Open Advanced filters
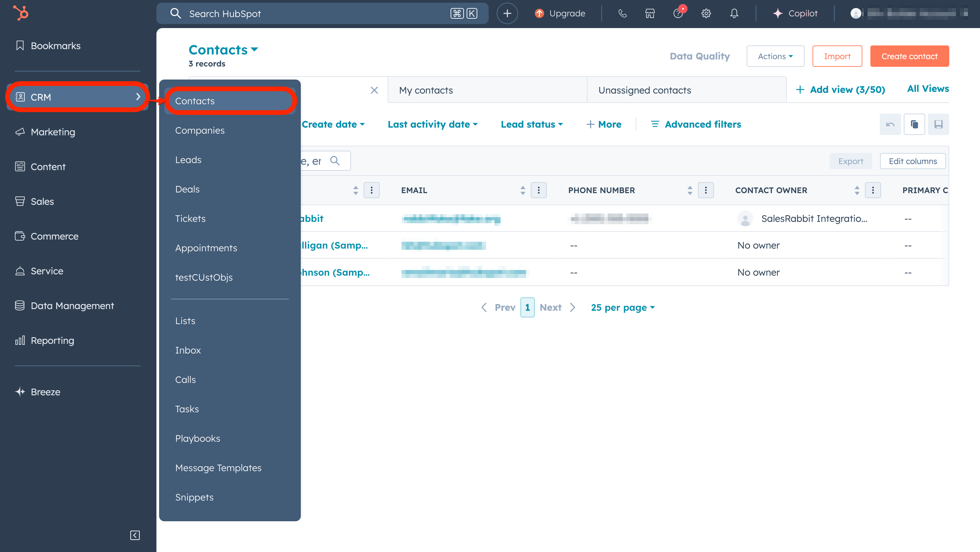This screenshot has width=980, height=552. 696,124
